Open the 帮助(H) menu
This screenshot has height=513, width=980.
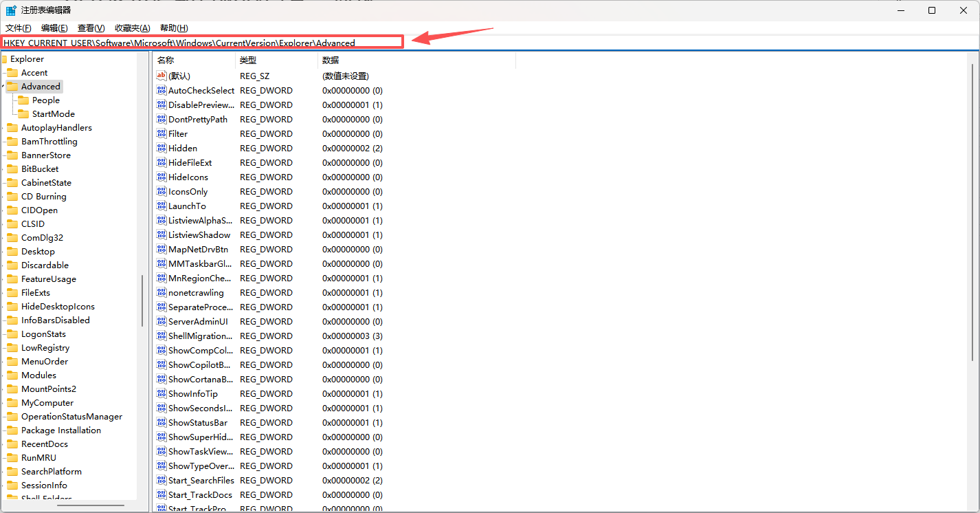[174, 28]
